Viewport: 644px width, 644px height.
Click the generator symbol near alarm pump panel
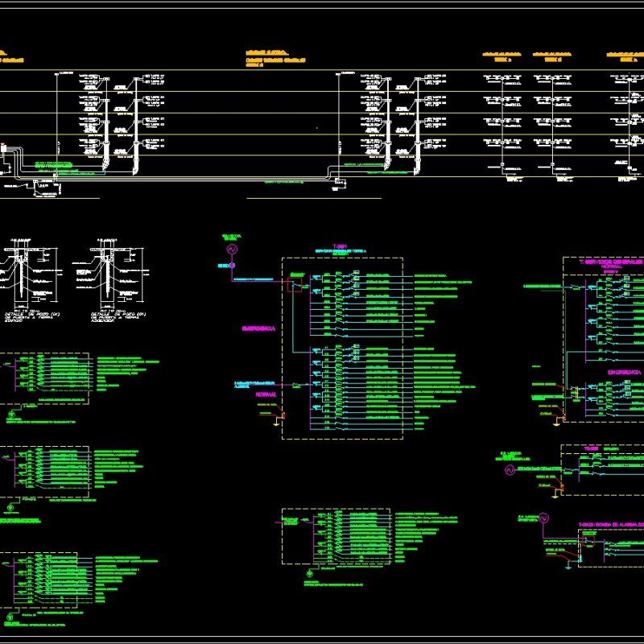pyautogui.click(x=543, y=518)
